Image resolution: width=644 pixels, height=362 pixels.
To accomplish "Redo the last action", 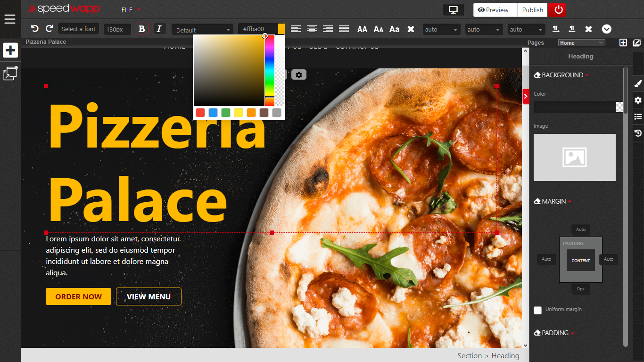I will [x=49, y=29].
